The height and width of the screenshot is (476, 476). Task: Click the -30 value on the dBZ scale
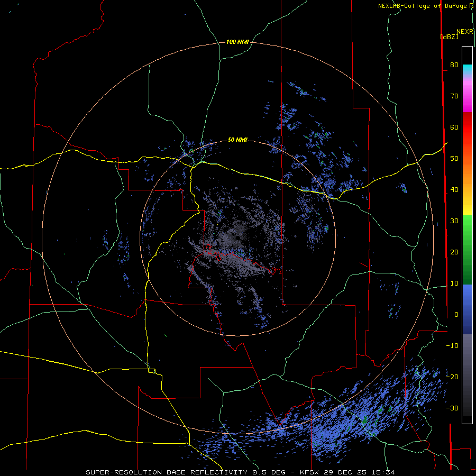pyautogui.click(x=452, y=408)
